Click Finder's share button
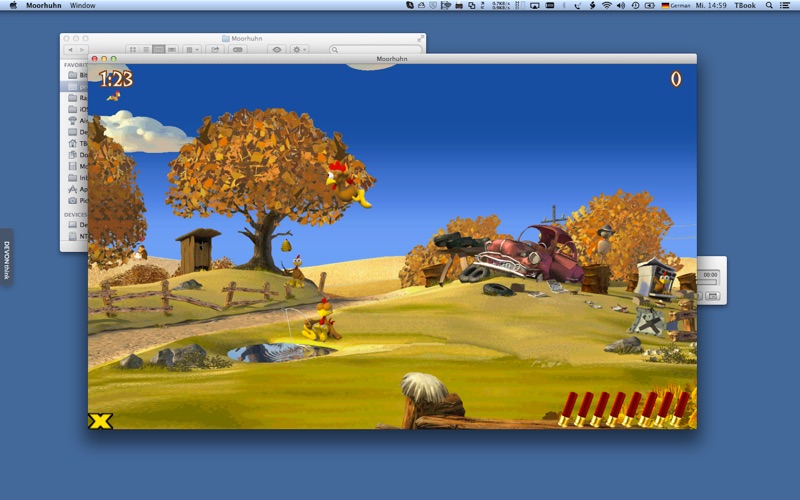 point(215,49)
